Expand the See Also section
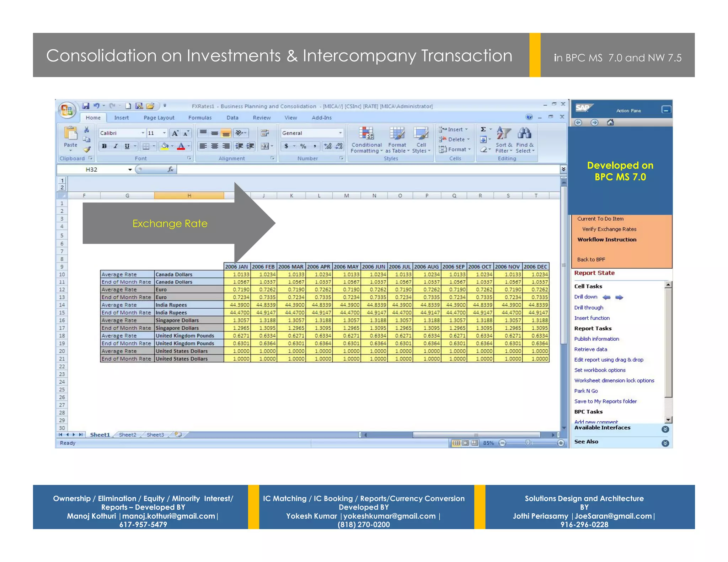This screenshot has width=728, height=562. (x=665, y=443)
